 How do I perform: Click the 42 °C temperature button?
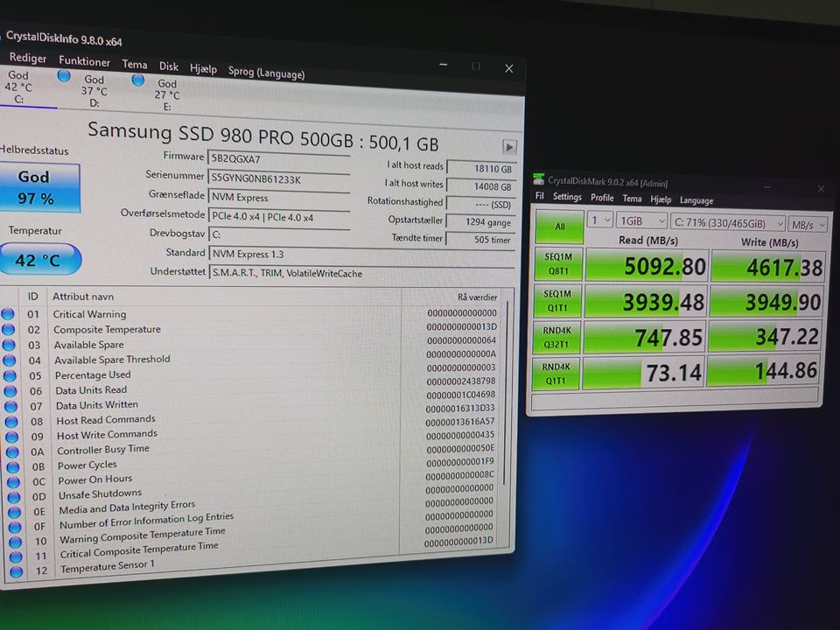(38, 259)
